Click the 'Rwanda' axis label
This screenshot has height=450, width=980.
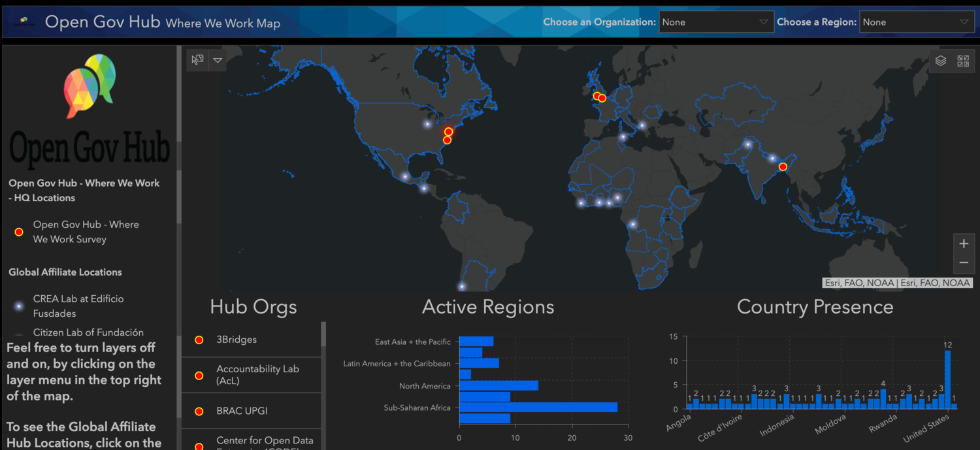point(883,425)
